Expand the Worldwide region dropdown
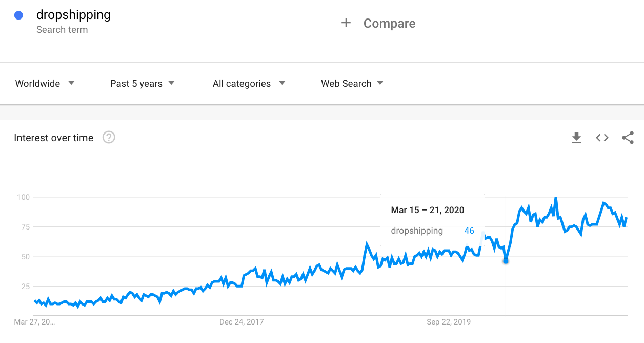The width and height of the screenshot is (644, 343). click(45, 83)
